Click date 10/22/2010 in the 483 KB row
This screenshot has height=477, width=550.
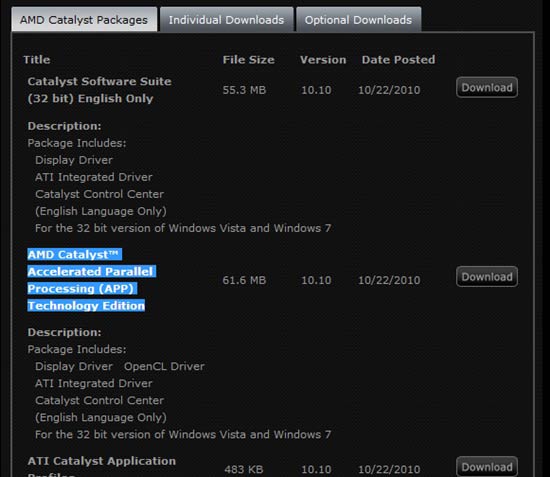click(x=389, y=469)
